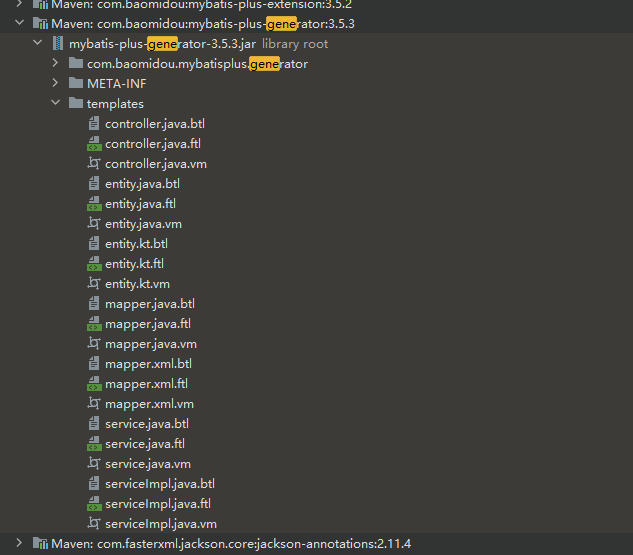Select file mapper.java.btl
Screen dimensions: 633x555
(150, 304)
